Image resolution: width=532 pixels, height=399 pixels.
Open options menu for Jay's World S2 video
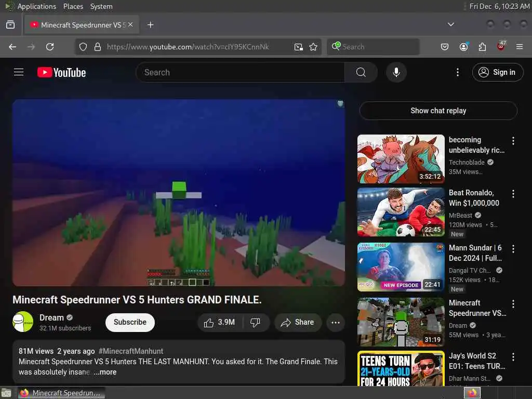513,357
